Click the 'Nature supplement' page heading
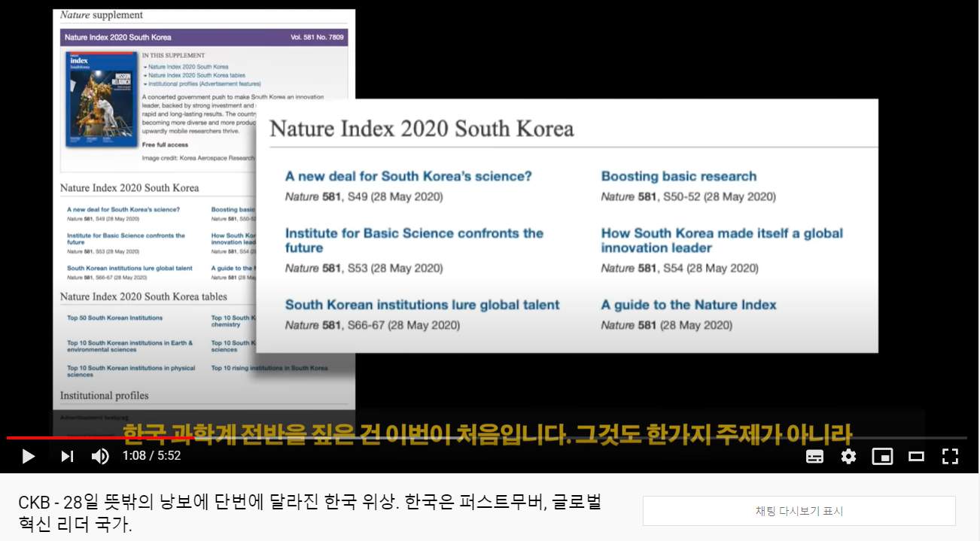This screenshot has height=541, width=980. pos(102,15)
